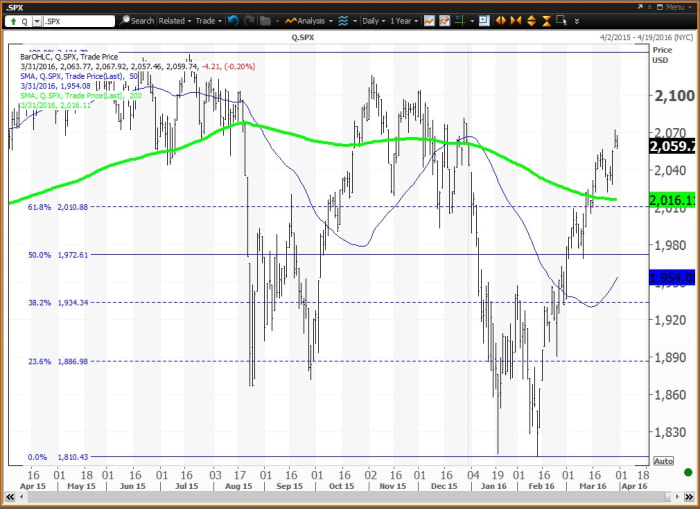700x509 pixels.
Task: Open the title bar Menu dropdown
Action: (678, 7)
